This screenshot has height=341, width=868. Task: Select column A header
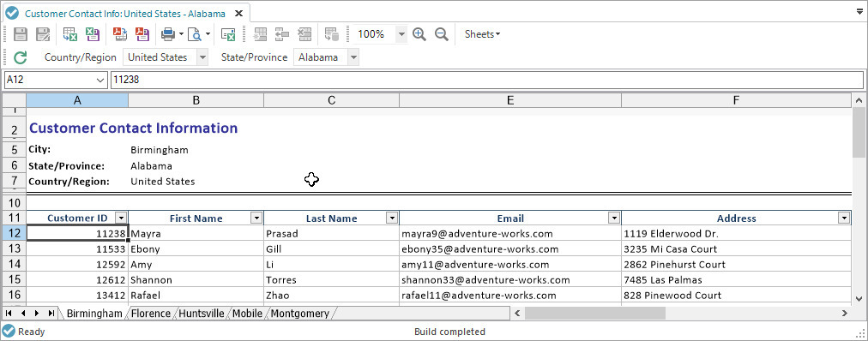click(77, 100)
